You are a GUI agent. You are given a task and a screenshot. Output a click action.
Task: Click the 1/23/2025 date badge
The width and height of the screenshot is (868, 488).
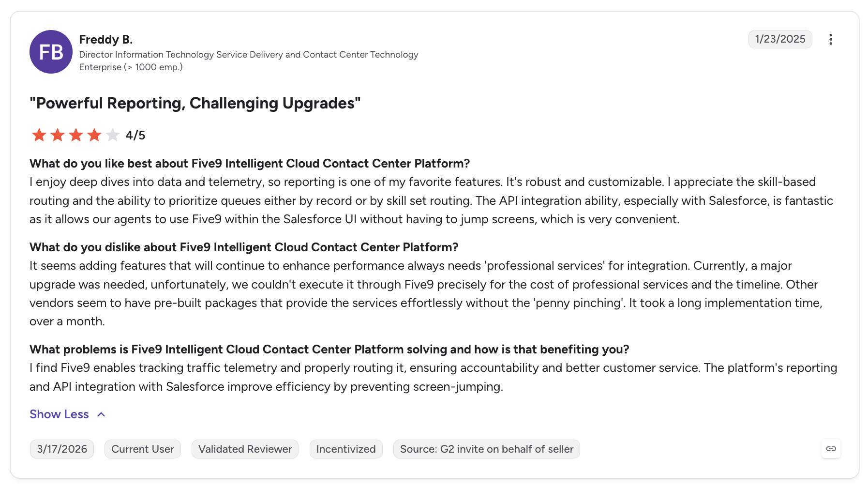point(780,39)
